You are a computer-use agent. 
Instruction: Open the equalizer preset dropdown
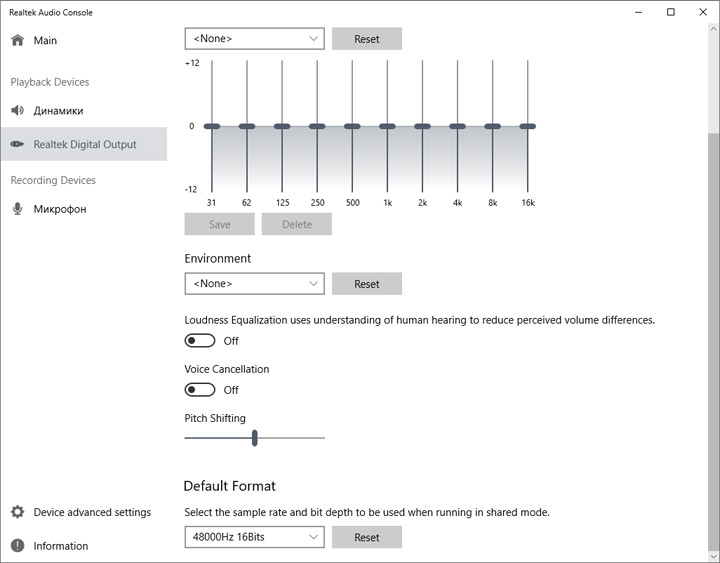tap(254, 39)
